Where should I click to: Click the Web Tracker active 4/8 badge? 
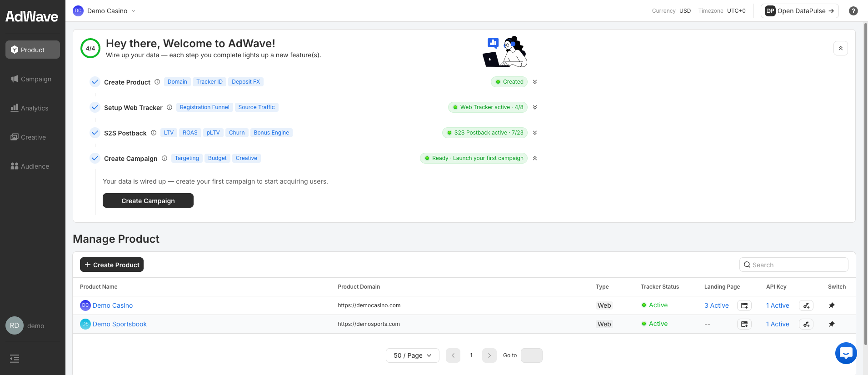click(x=488, y=107)
